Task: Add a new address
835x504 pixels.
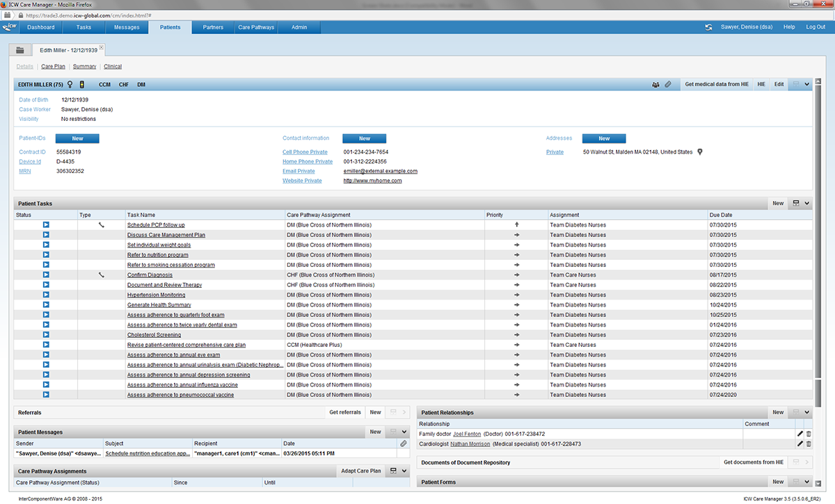Action: click(604, 138)
